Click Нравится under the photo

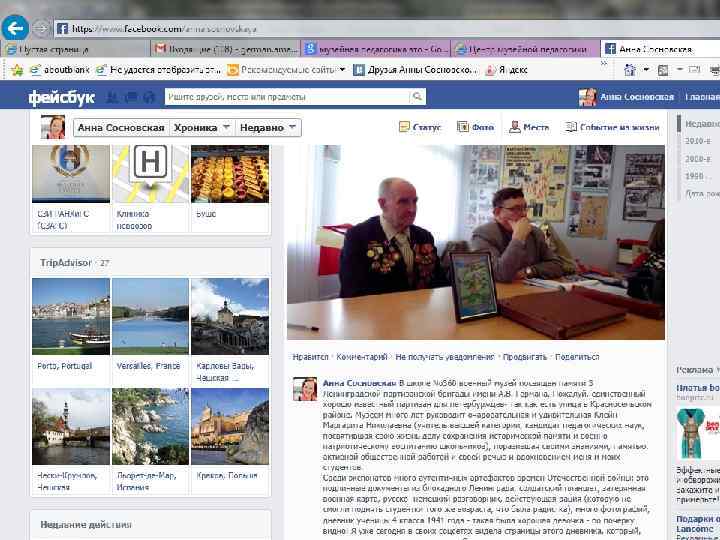310,357
